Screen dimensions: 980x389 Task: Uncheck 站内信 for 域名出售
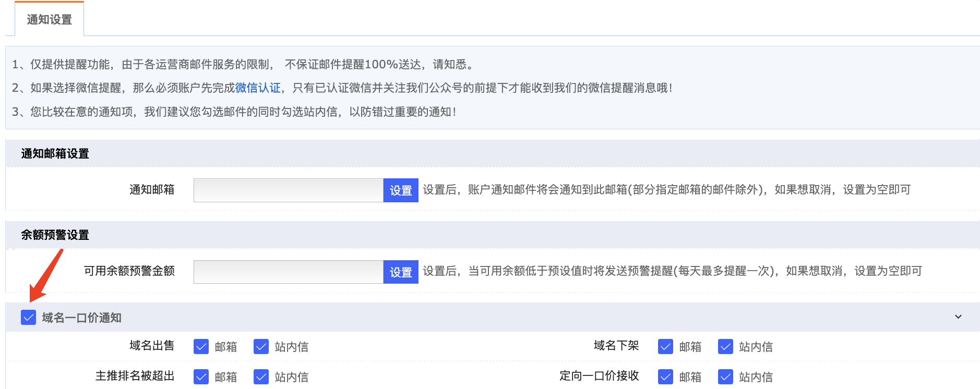(261, 346)
